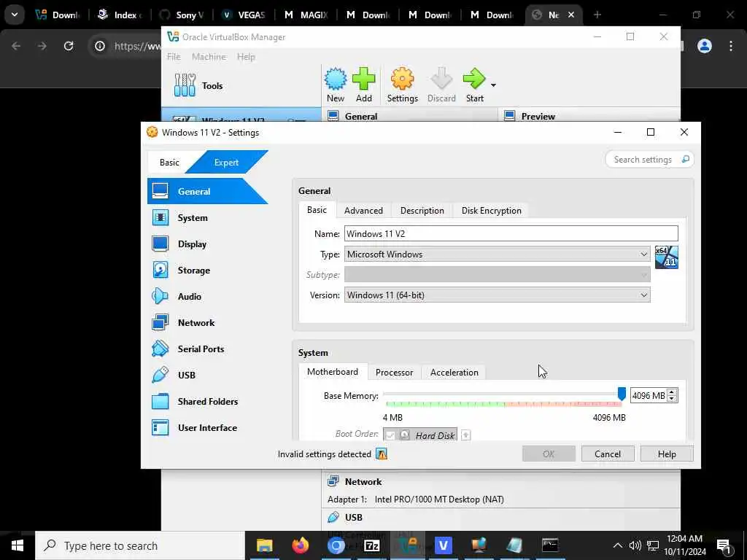Click the Windows 11 x64 OS type icon

[667, 257]
